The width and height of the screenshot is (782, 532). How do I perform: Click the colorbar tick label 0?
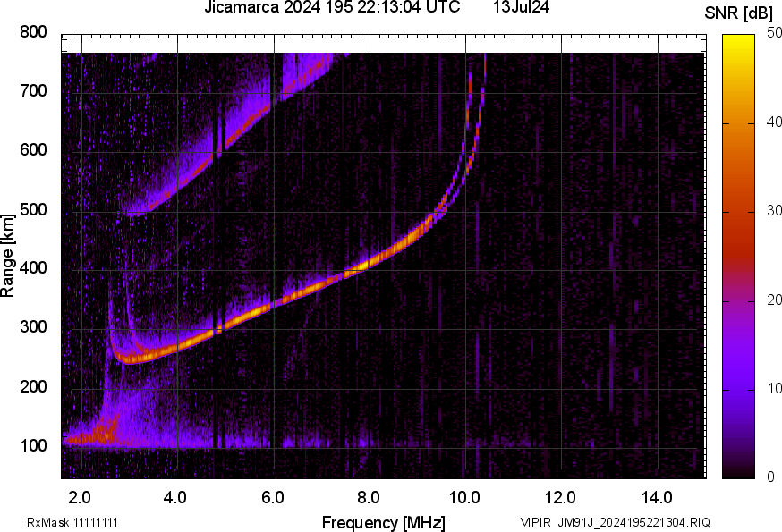click(770, 477)
